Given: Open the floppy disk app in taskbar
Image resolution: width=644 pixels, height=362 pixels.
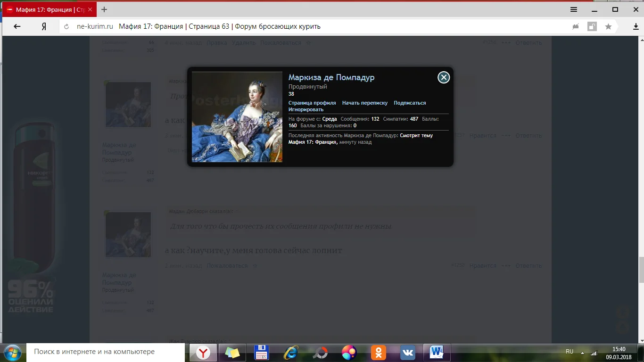Looking at the screenshot, I should pyautogui.click(x=261, y=352).
